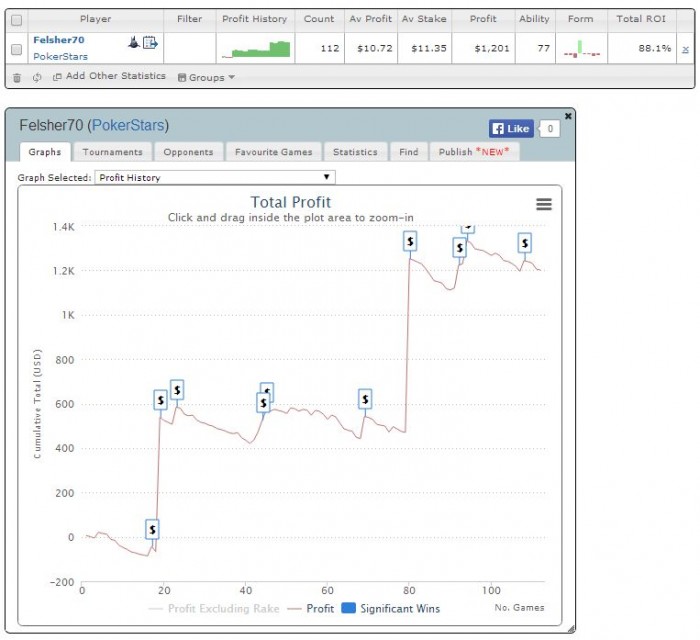Toggle the Significant Wins legend item
Screen dimensions: 700x640
[x=391, y=608]
